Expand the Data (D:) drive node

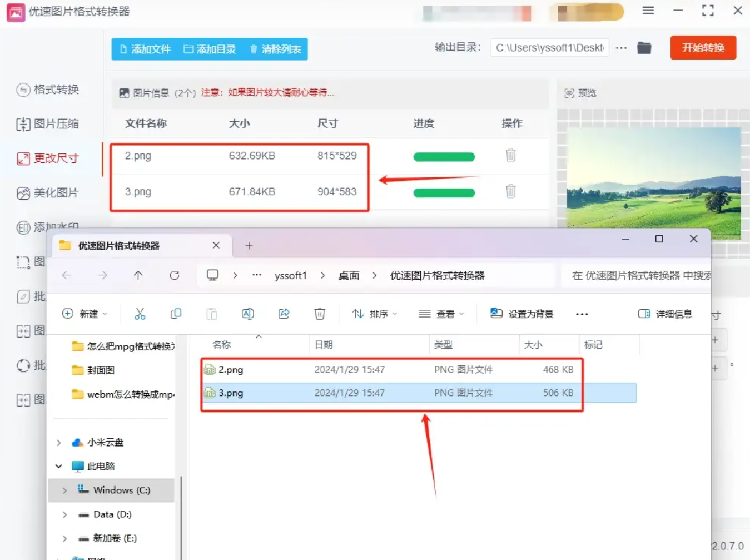(x=64, y=514)
